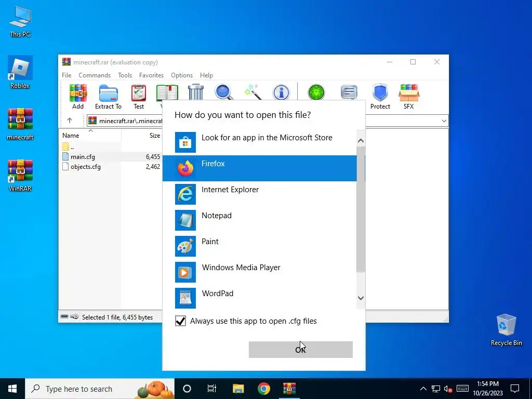Uncheck Always use this app checkbox

click(x=180, y=321)
